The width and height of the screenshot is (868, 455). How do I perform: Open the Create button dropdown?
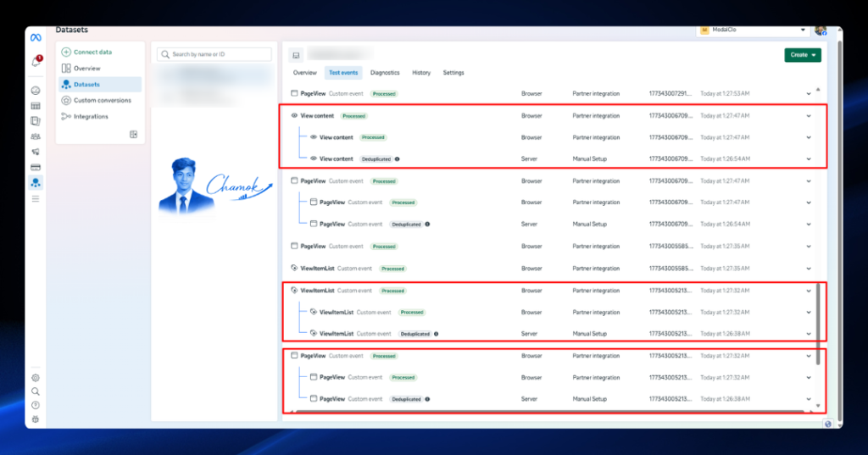coord(803,55)
